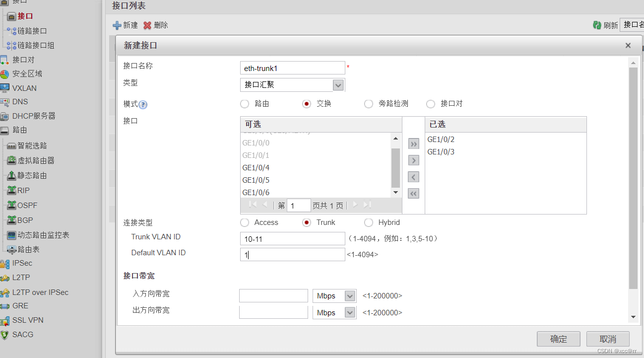Open the 接口 sidebar item

tap(25, 16)
